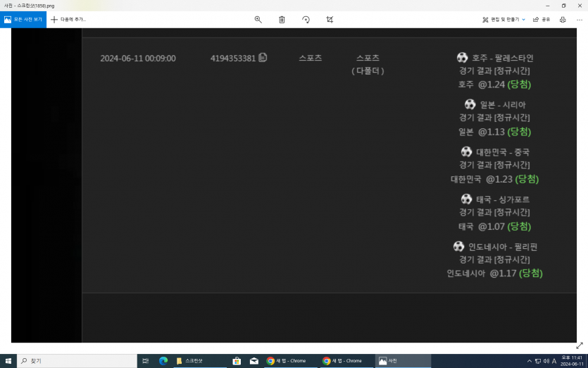Open the Mail app from taskbar

[254, 361]
